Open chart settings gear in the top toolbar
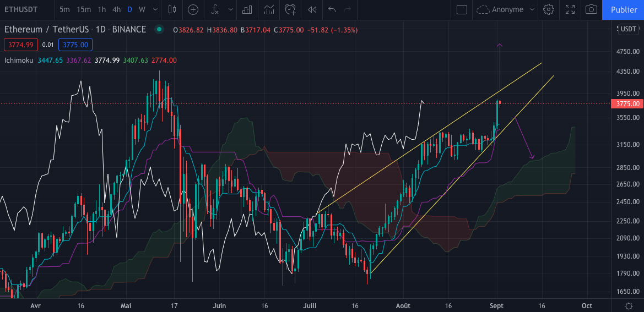The image size is (644, 312). [x=548, y=9]
